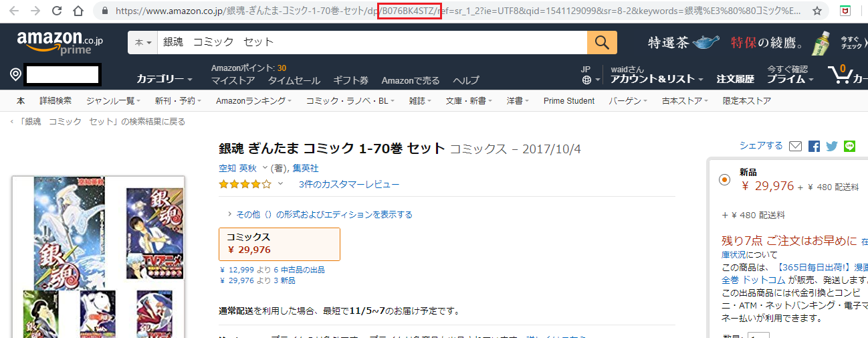Open Amazonで売る in navigation
This screenshot has width=868, height=338.
(411, 80)
